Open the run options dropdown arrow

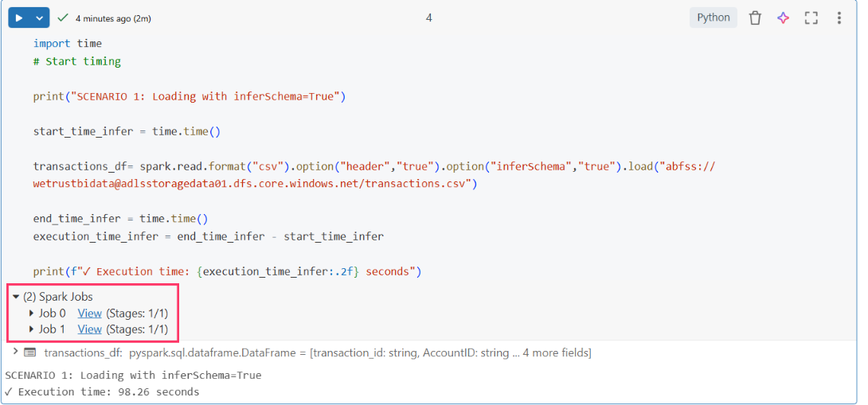tap(39, 18)
